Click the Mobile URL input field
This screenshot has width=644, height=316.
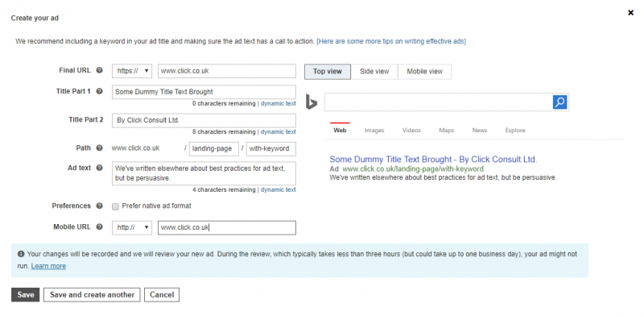pos(227,227)
